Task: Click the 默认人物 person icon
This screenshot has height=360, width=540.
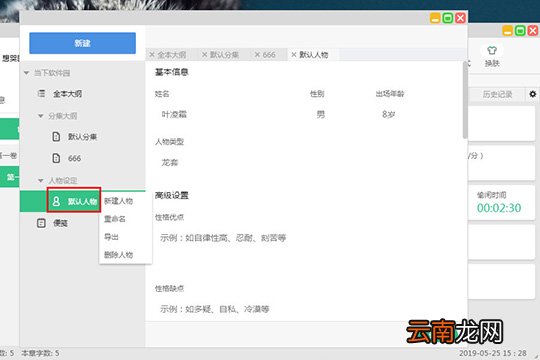Action: 56,201
